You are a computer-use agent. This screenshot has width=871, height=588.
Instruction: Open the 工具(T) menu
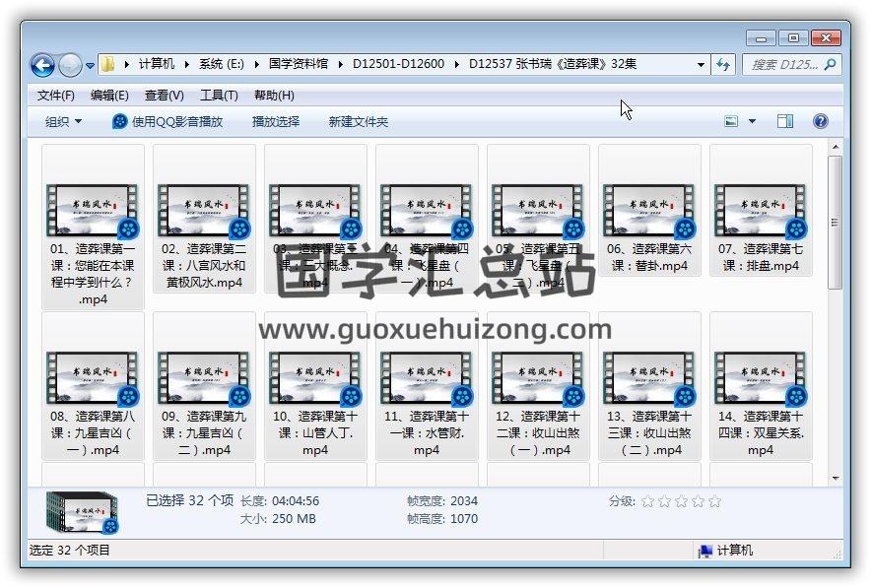point(219,96)
